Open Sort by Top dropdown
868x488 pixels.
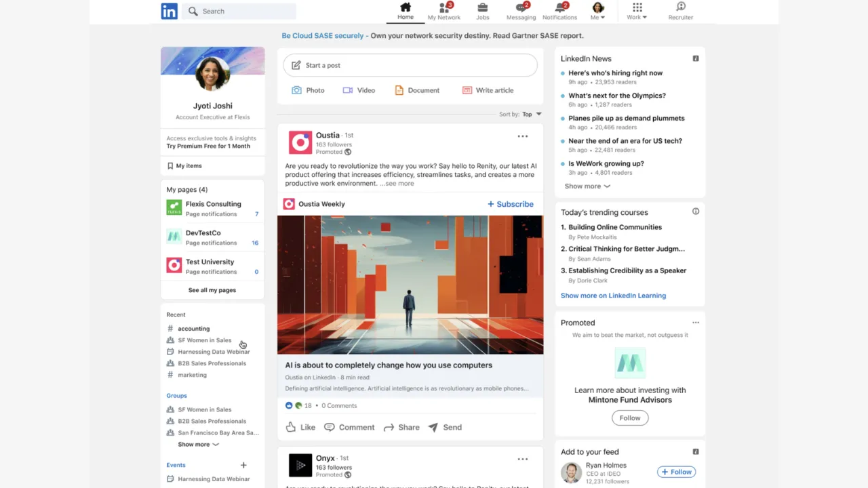point(532,114)
